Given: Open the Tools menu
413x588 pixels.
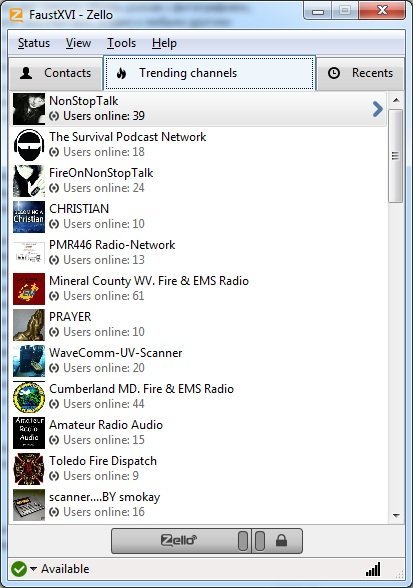Looking at the screenshot, I should pos(122,43).
